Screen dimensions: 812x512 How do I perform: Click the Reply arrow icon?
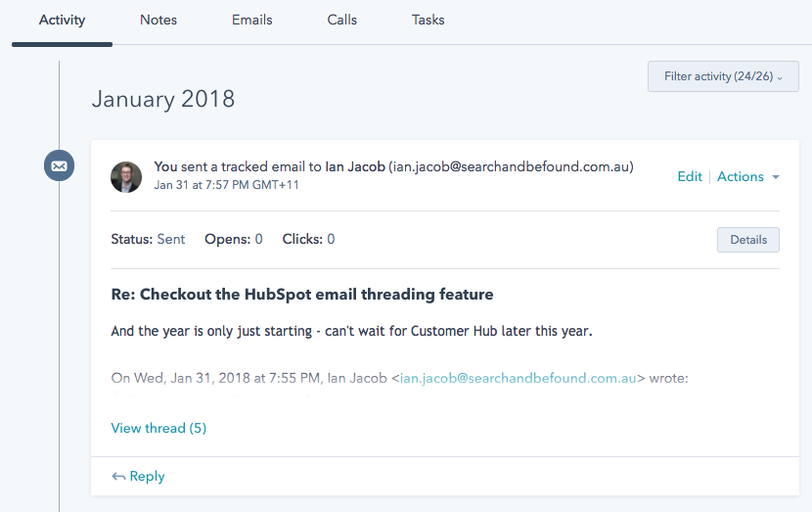118,476
